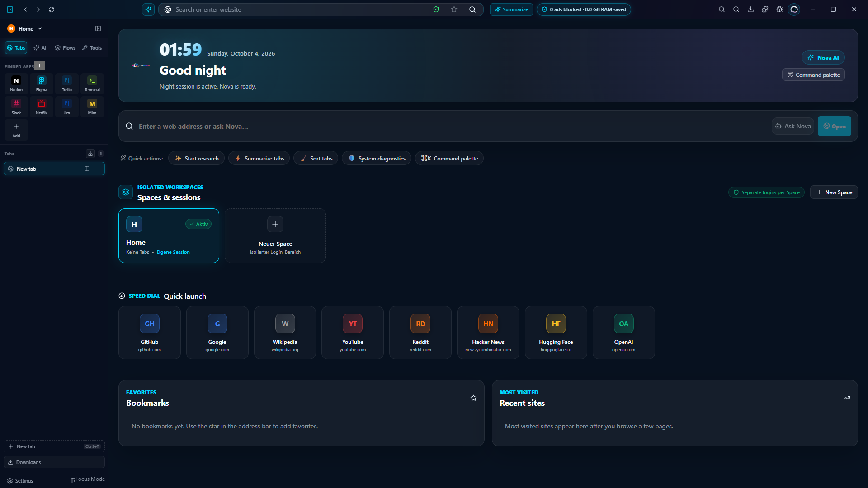The image size is (868, 488).
Task: Open Downloads in the sidebar
Action: click(x=54, y=462)
